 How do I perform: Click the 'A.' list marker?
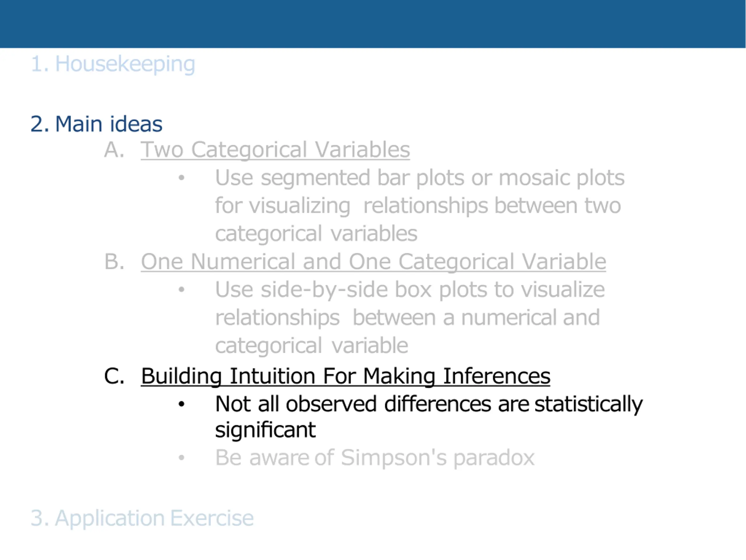pyautogui.click(x=114, y=149)
